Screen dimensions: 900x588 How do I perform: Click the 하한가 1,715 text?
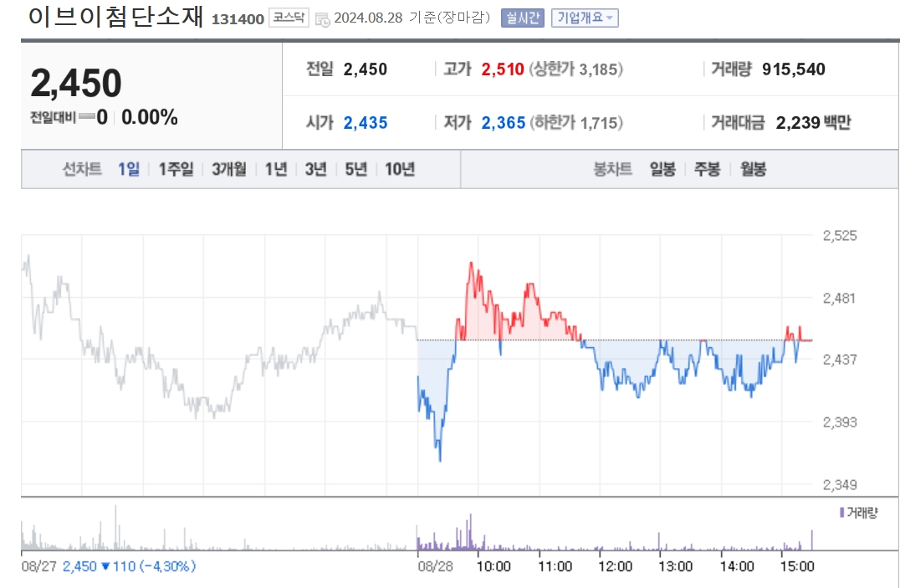coord(576,122)
